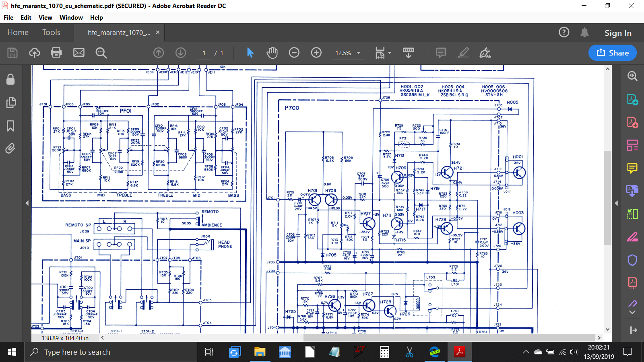Open the File menu
This screenshot has width=644, height=362.
pos(8,18)
